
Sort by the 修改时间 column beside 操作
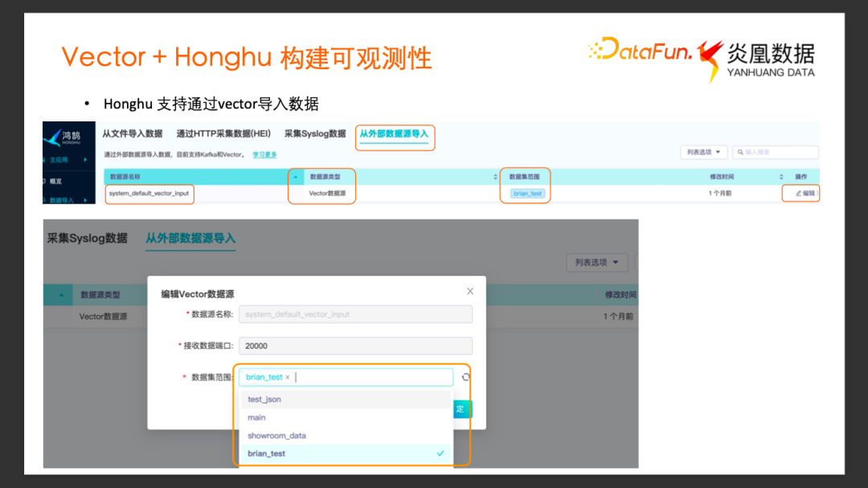[x=722, y=177]
